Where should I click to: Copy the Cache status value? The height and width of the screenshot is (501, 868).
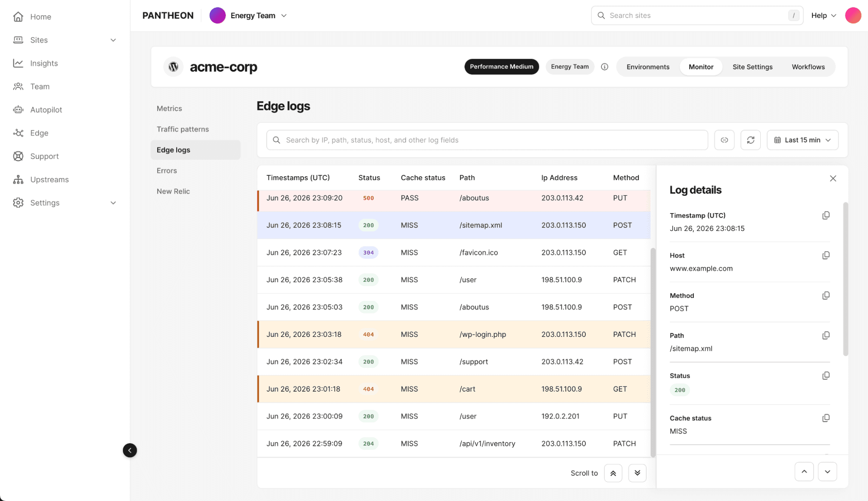(826, 418)
